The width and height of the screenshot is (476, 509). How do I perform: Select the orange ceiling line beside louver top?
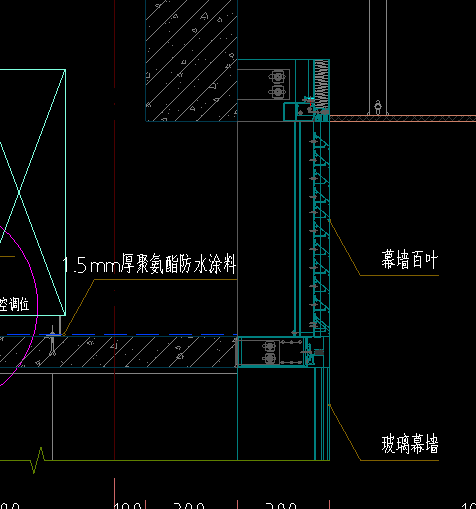[403, 118]
